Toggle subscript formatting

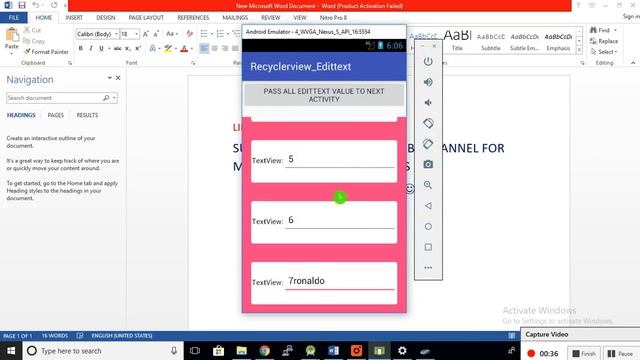pos(128,49)
